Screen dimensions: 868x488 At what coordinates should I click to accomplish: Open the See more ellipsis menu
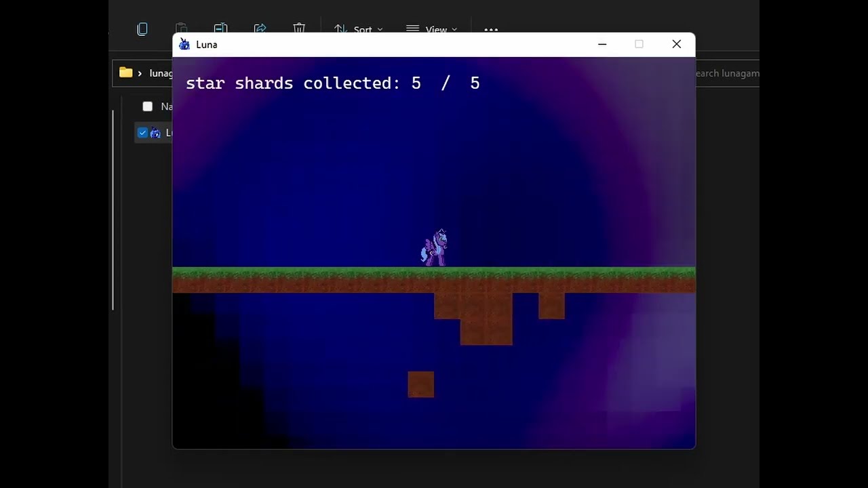[x=491, y=29]
